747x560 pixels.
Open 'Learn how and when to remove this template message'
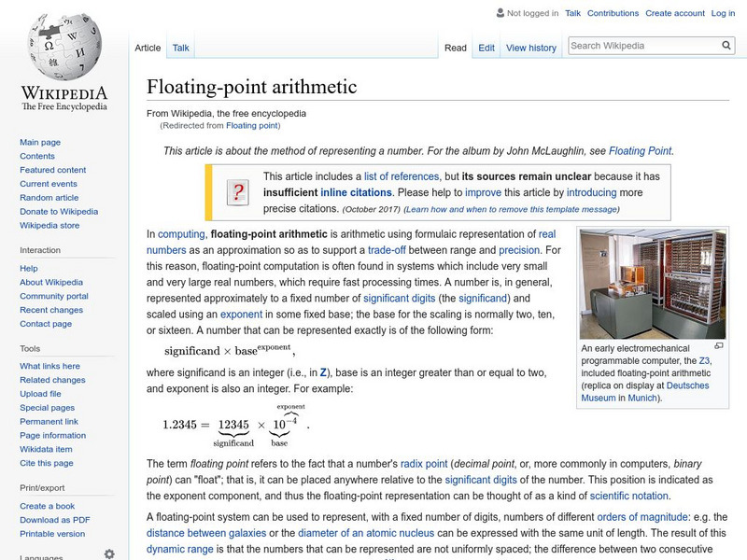(x=511, y=209)
